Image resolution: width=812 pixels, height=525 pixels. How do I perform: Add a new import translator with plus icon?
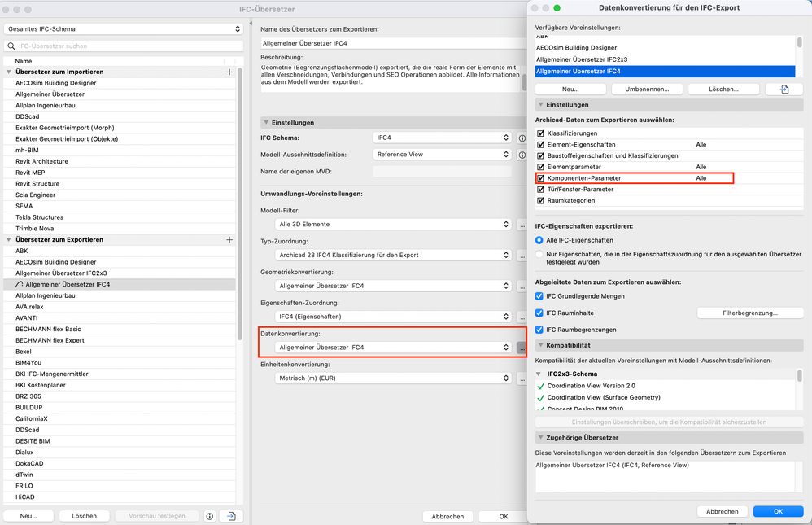coord(229,72)
